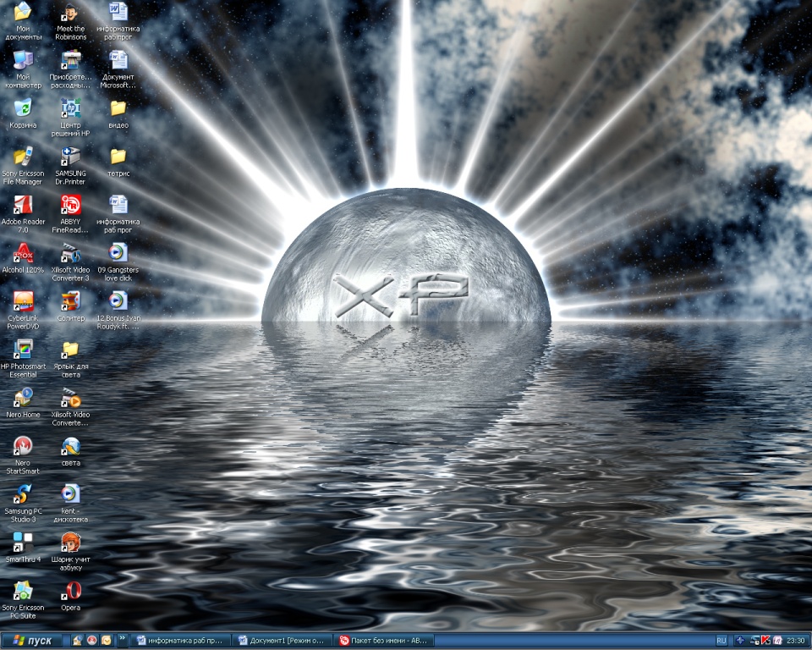Open the Ярлык для света folder shortcut
812x650 pixels.
coord(71,359)
